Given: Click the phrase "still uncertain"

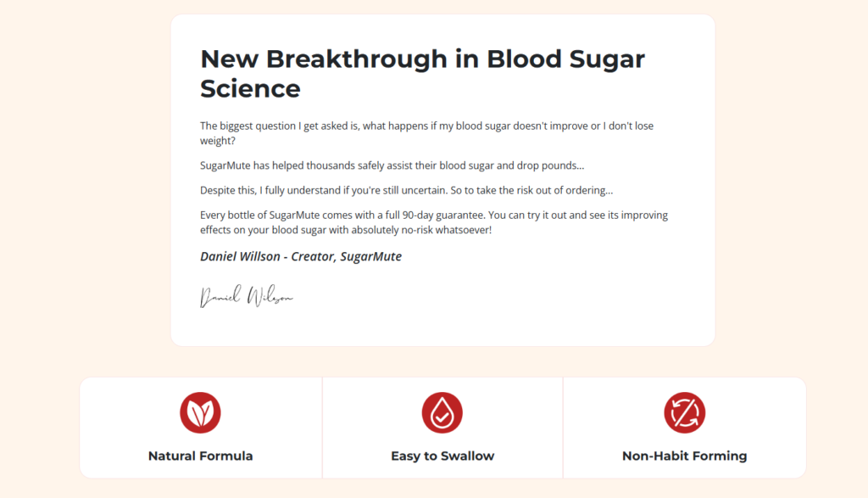Looking at the screenshot, I should coord(425,190).
